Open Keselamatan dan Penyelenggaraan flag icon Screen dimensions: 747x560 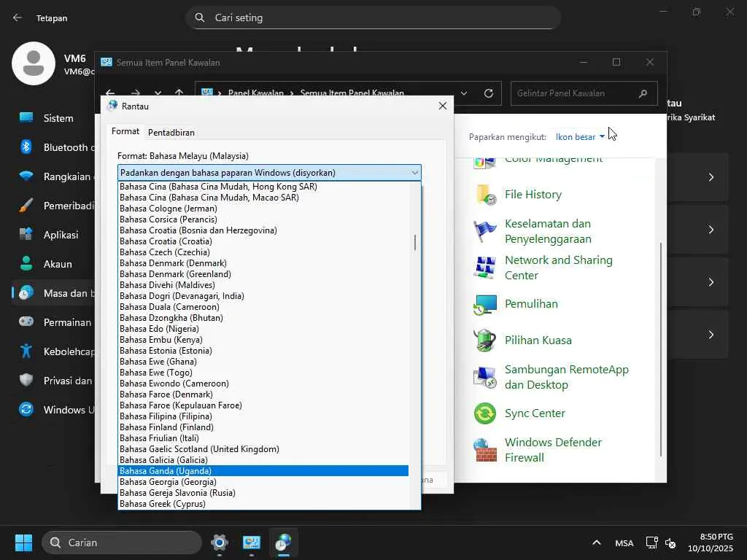(x=485, y=231)
